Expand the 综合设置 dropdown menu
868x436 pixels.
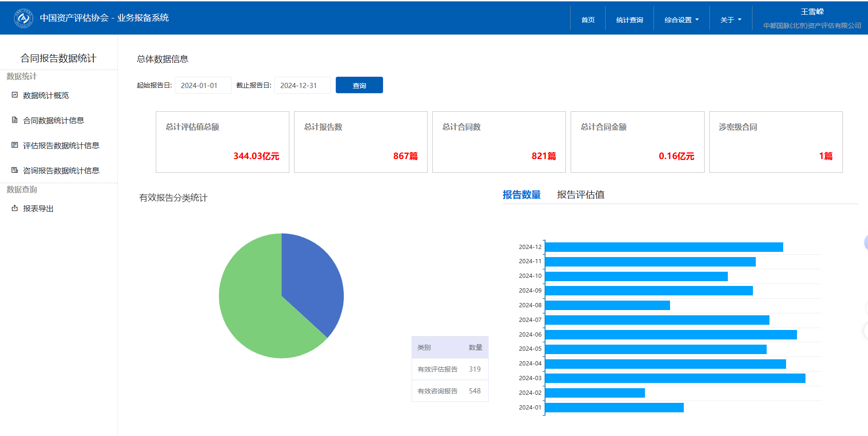[681, 20]
